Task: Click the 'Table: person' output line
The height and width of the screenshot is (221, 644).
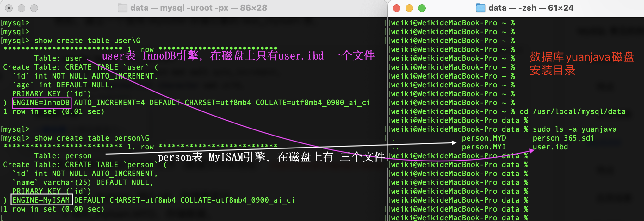Action: tap(63, 156)
